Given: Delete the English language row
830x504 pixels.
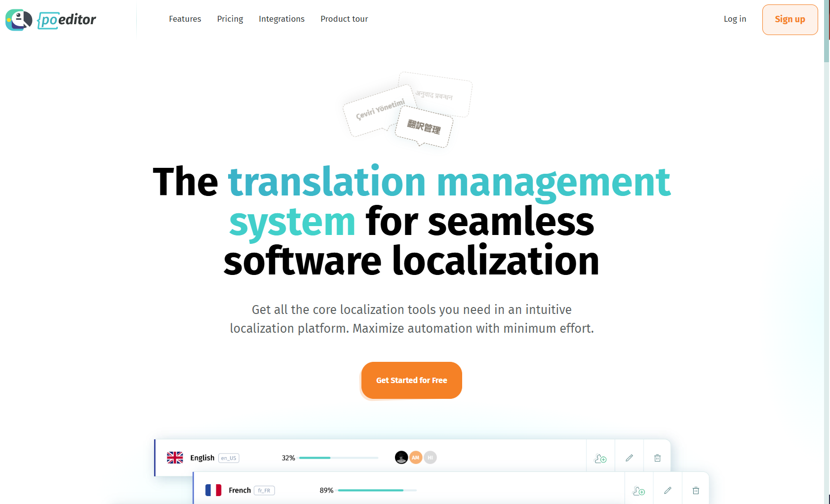Looking at the screenshot, I should [657, 458].
